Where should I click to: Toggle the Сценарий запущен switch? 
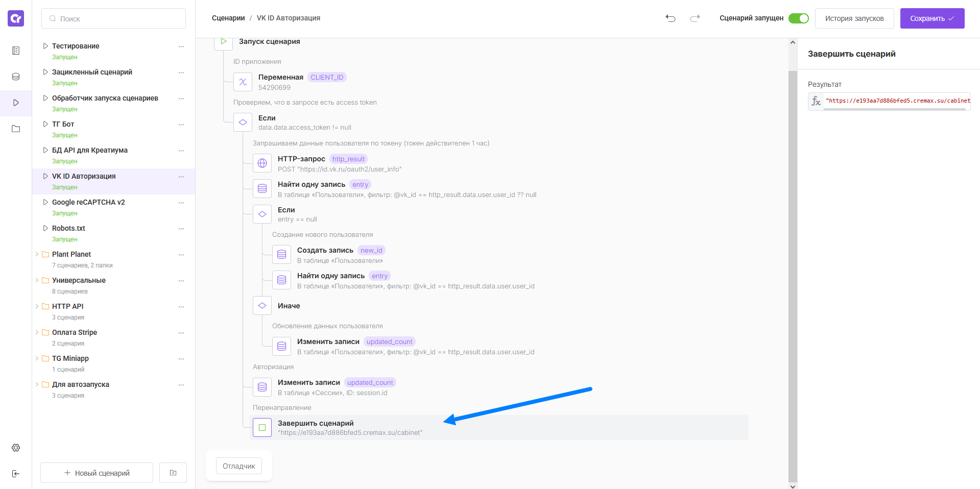(798, 18)
